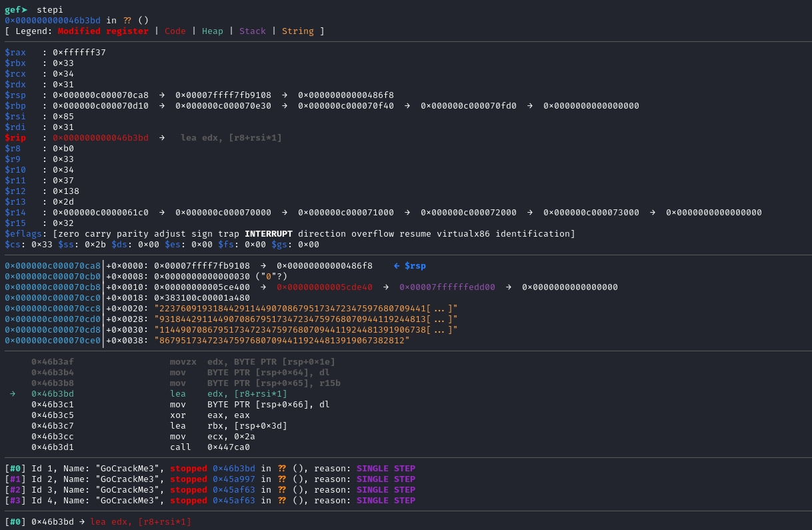Viewport: 812px width, 530px height.
Task: Select the highlighted $rip register name
Action: 15,138
